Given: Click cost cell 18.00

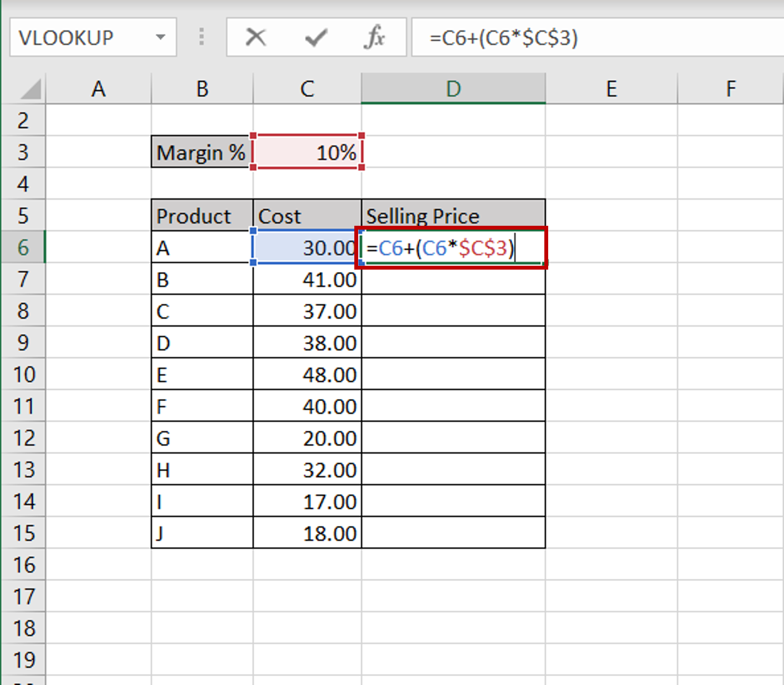Looking at the screenshot, I should (x=307, y=533).
